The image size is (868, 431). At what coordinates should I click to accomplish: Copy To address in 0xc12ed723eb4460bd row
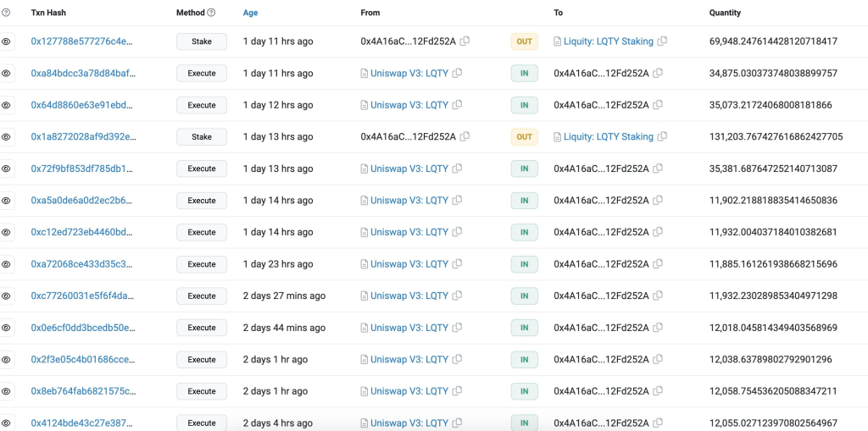(x=658, y=232)
